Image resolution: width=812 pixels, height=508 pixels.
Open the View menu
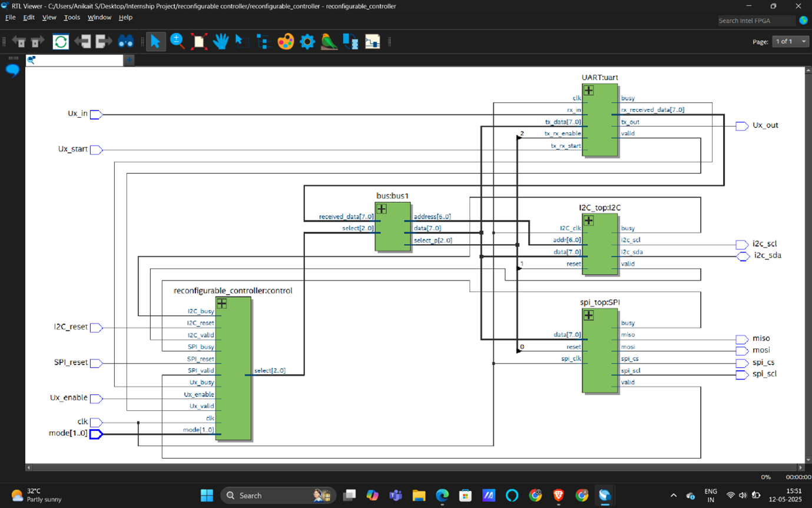[x=49, y=18]
